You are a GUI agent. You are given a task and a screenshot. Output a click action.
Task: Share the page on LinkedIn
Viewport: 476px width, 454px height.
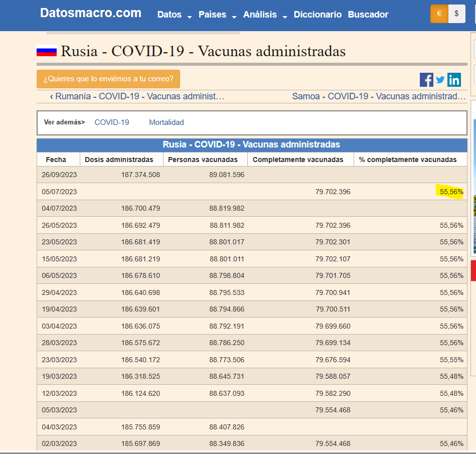pos(454,80)
